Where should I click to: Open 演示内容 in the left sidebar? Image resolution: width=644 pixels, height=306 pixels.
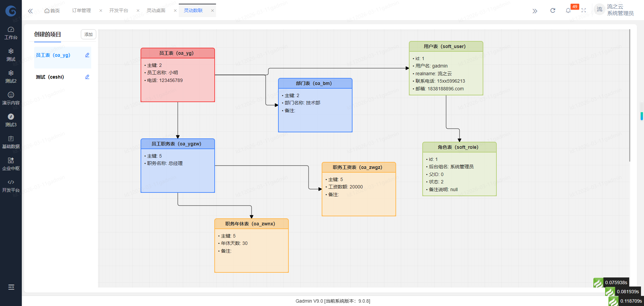(x=11, y=98)
